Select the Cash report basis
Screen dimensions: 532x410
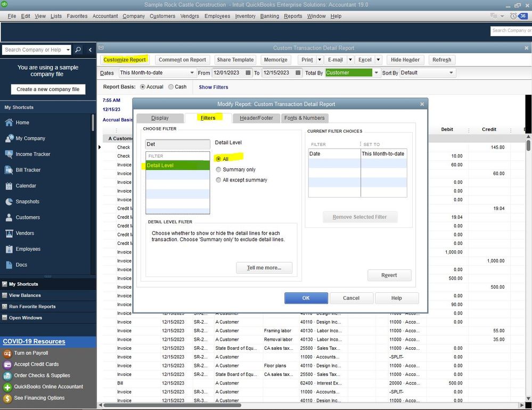pyautogui.click(x=170, y=87)
